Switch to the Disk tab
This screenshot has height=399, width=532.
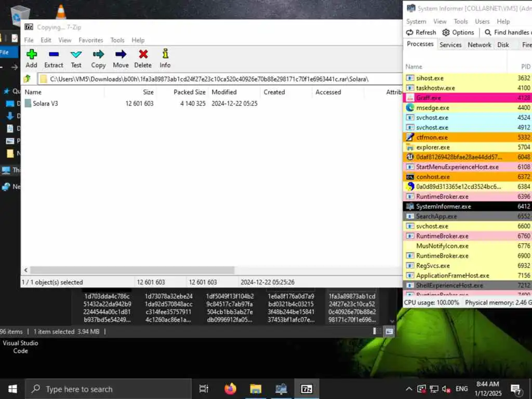[503, 45]
